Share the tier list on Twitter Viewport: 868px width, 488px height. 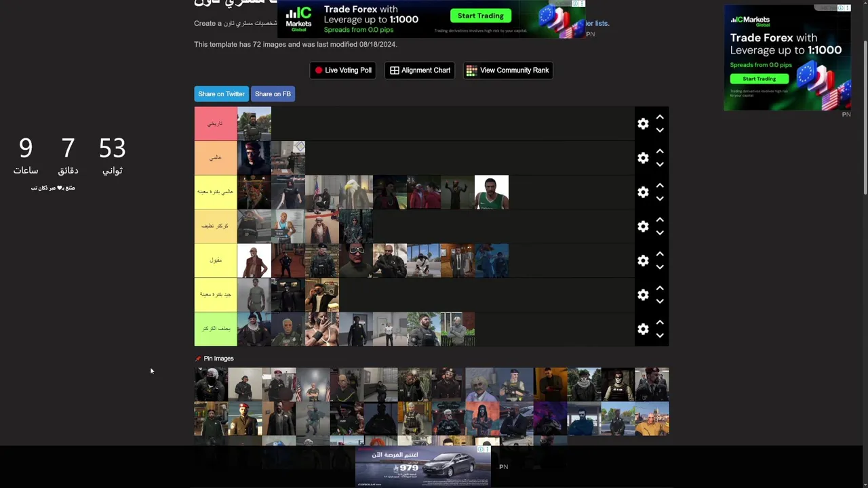pos(221,94)
